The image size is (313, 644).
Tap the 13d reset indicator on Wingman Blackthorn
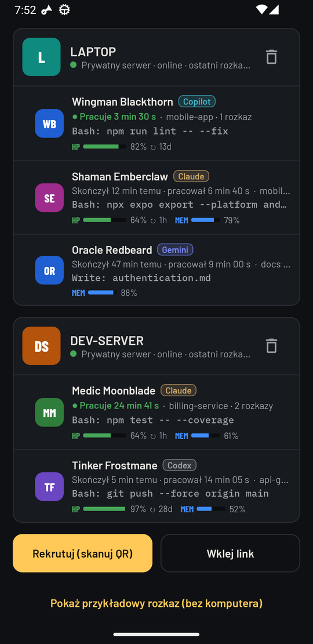click(161, 147)
